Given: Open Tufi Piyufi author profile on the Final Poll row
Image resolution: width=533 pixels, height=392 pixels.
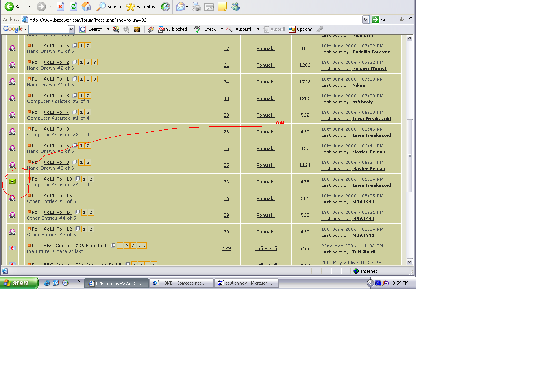Looking at the screenshot, I should pos(266,248).
